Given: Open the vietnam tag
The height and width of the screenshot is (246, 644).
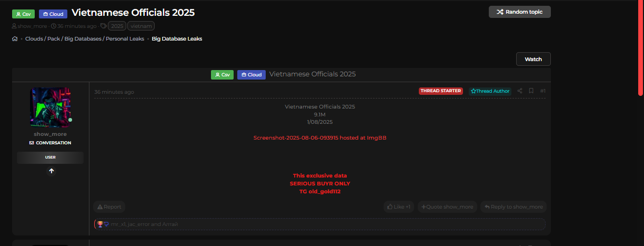Looking at the screenshot, I should (140, 26).
